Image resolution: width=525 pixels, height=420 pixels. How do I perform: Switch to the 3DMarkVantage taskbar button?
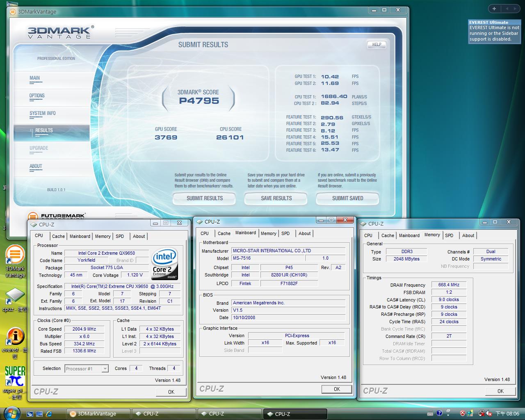coord(98,414)
